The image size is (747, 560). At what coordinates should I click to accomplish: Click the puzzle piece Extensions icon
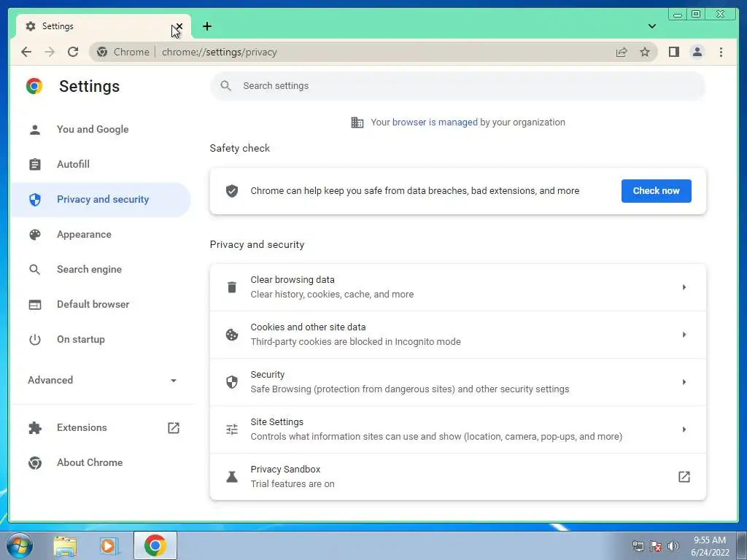(35, 427)
